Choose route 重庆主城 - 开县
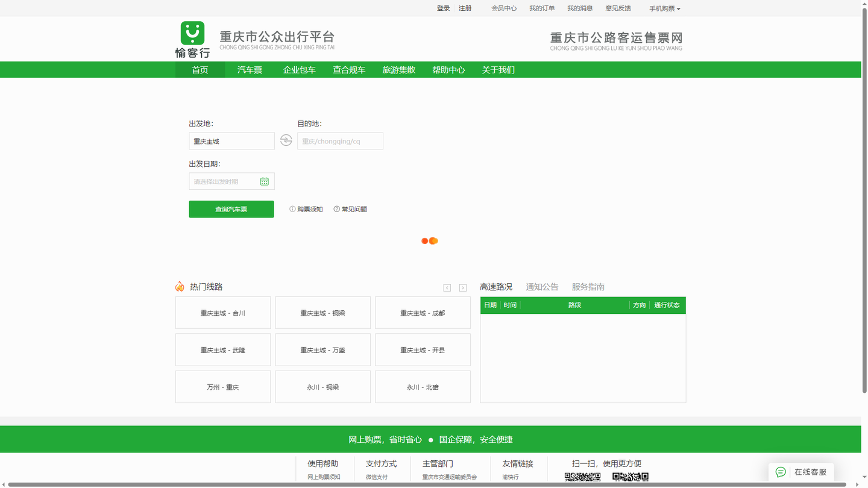Viewport: 868px width, 488px height. point(423,350)
